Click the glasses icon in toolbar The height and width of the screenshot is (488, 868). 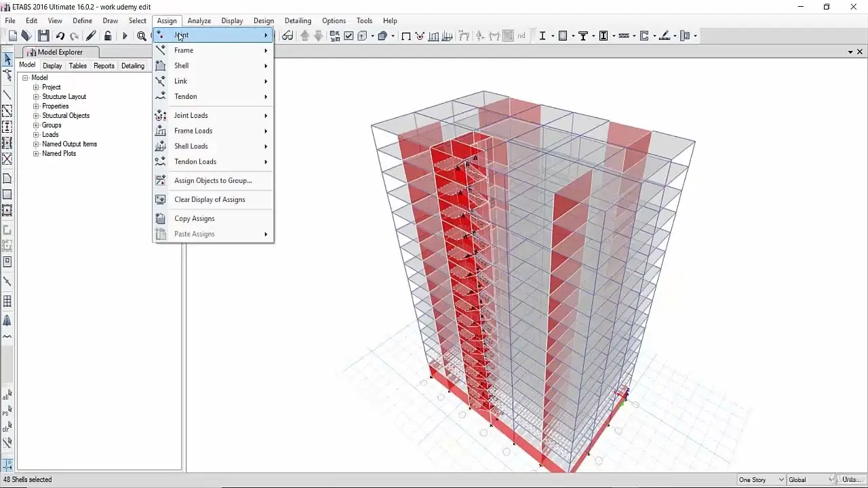[x=288, y=36]
